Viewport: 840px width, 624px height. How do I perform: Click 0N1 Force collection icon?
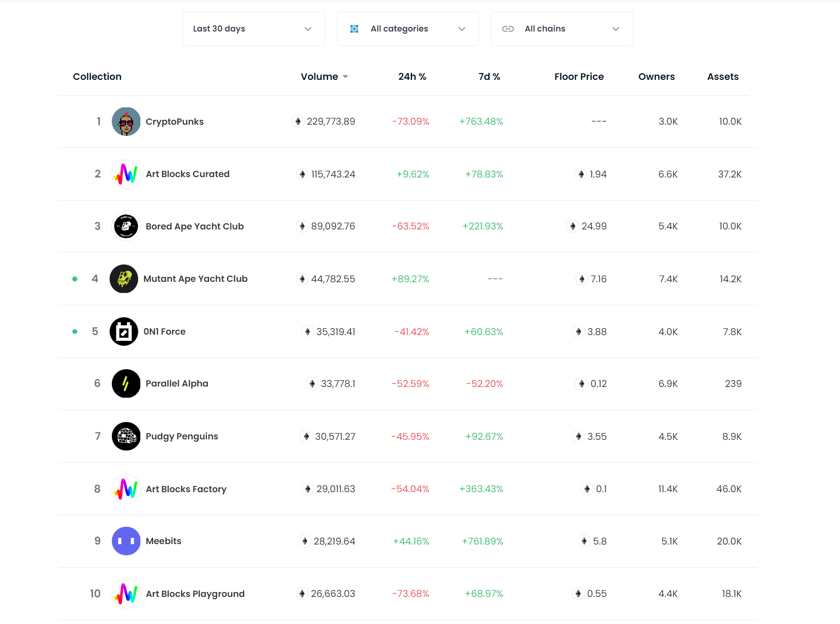pos(124,332)
